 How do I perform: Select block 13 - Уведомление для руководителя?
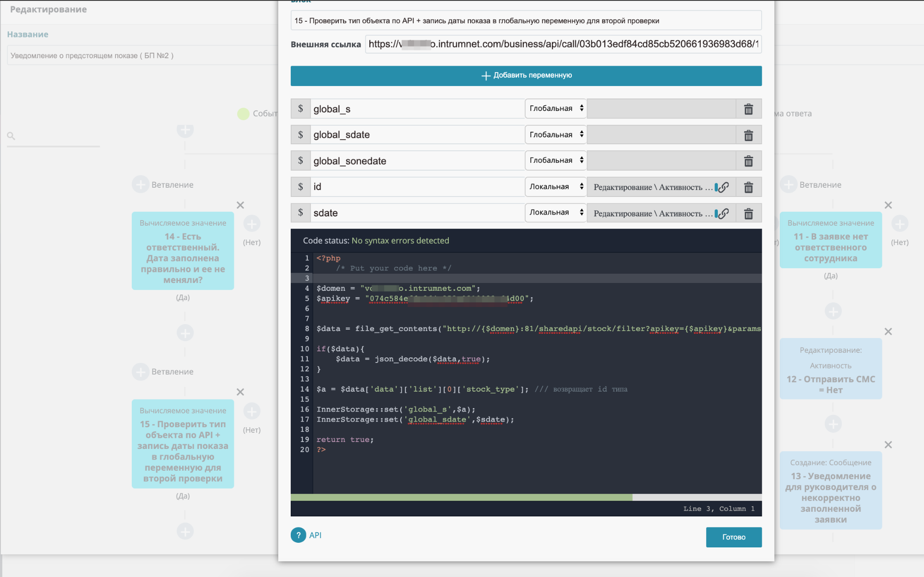[x=831, y=491]
